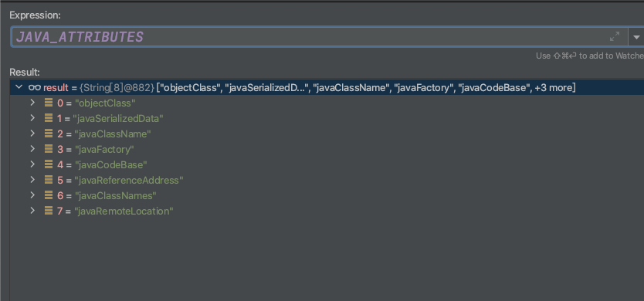644x301 pixels.
Task: Click into the JAVA_ATTRIBUTES expression field
Action: [x=319, y=37]
